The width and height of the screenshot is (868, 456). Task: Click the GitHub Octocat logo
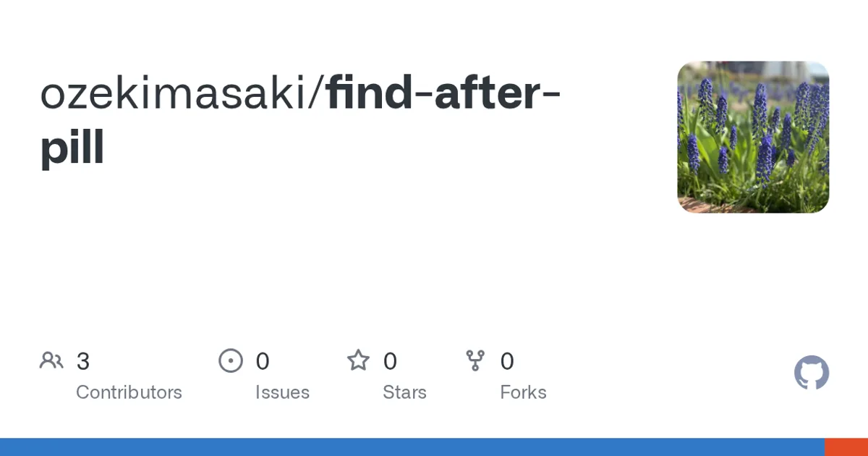tap(812, 373)
